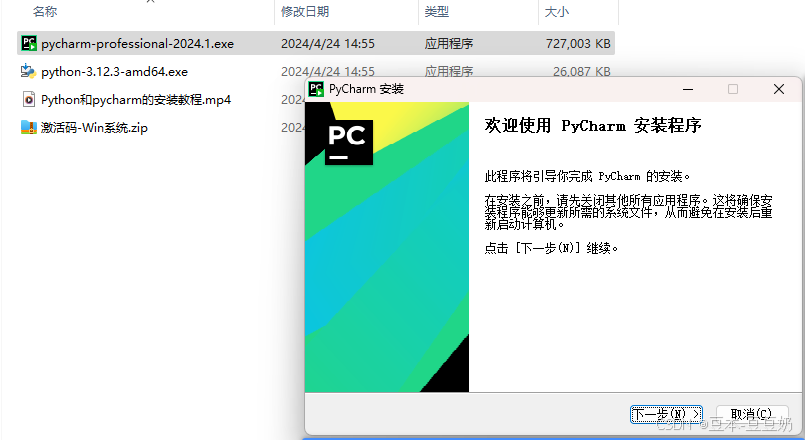Click date 2024/4/24 14:55 of pycharm installer
Viewport: 805px width, 440px height.
(328, 44)
